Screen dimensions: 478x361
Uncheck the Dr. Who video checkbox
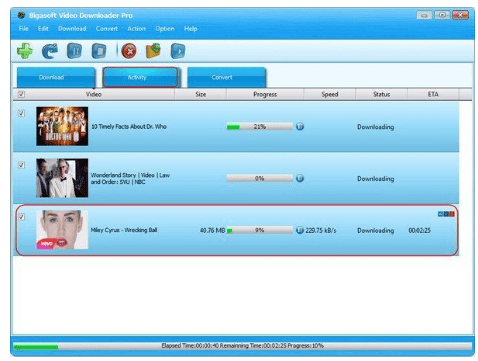21,113
